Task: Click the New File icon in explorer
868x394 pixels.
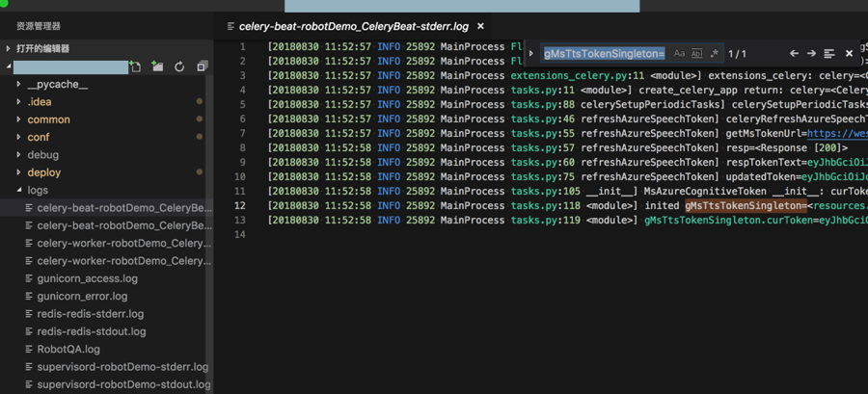Action: coord(136,66)
